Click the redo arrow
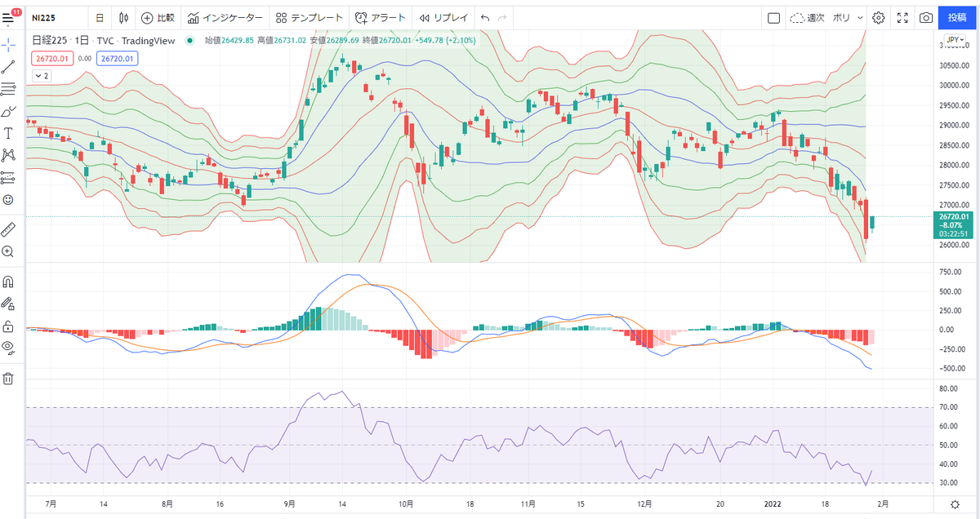 pyautogui.click(x=502, y=17)
